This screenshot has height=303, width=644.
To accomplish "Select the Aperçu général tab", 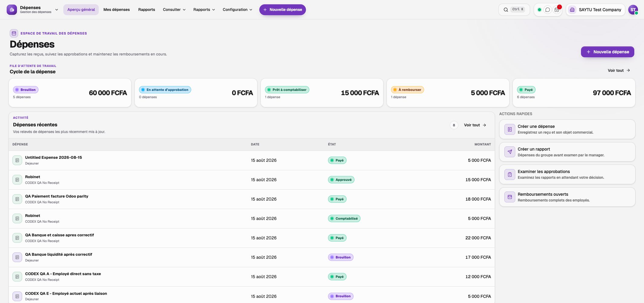I will coord(81,10).
